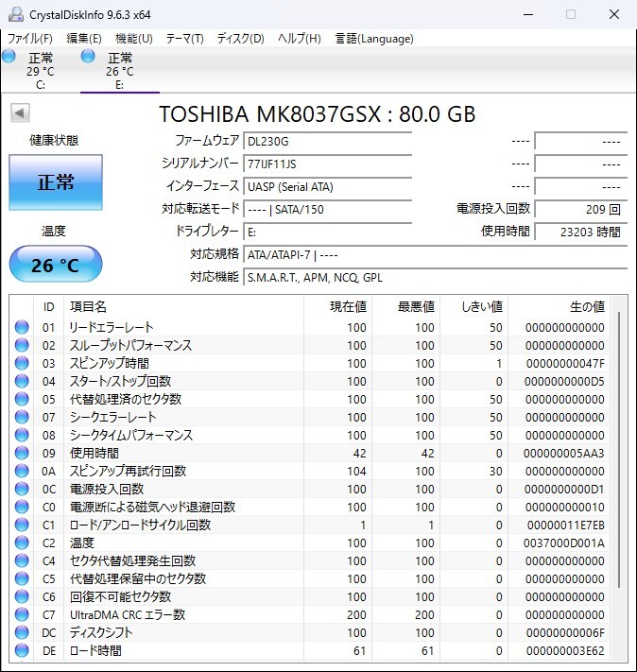The height and width of the screenshot is (672, 637).
Task: Click the serial number field 77IJF11JS
Action: [328, 164]
